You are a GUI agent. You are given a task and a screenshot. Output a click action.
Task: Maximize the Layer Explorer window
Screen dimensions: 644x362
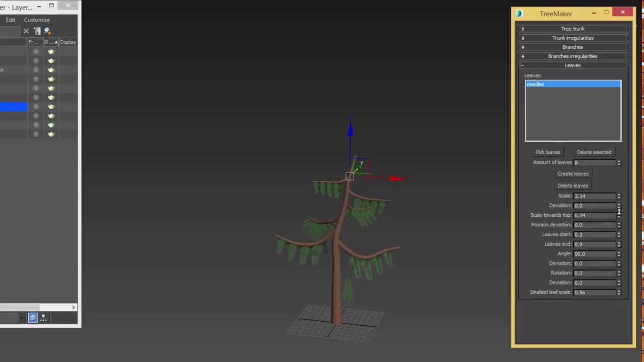51,6
